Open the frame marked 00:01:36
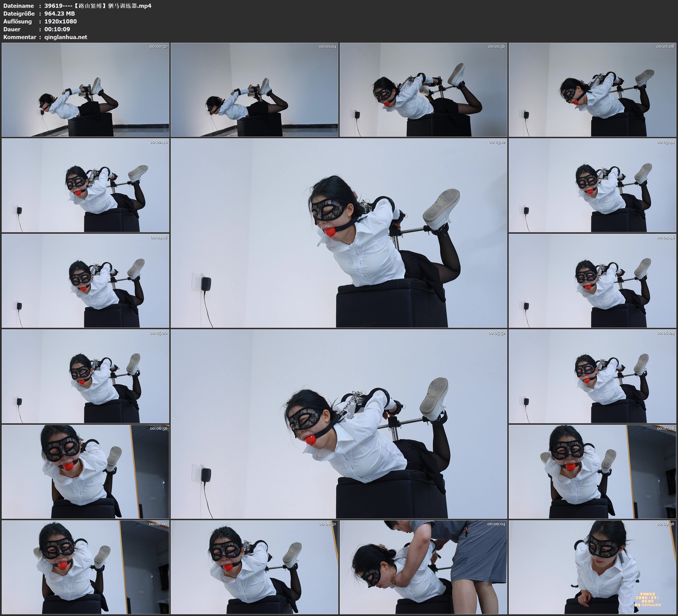The height and width of the screenshot is (616, 678). [x=424, y=90]
